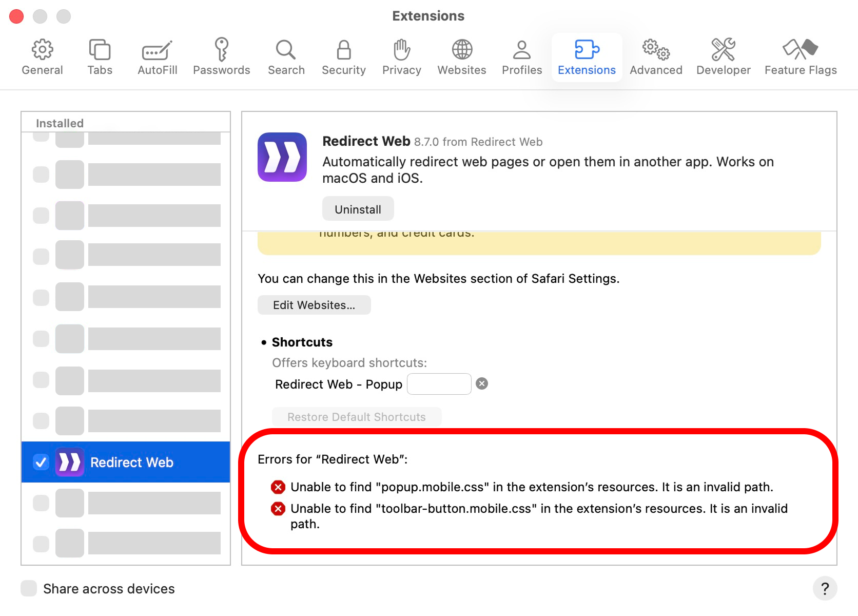
Task: Enable Share across devices
Action: click(29, 588)
